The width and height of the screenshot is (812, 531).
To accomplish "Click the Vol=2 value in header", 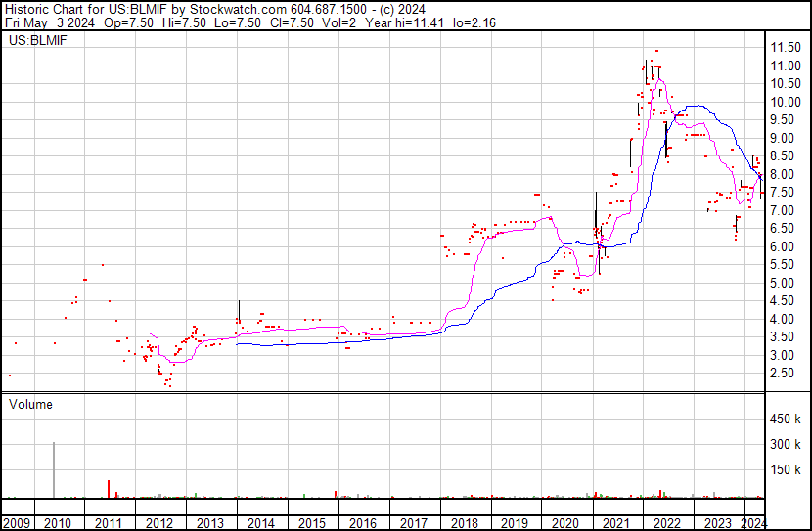I will (x=338, y=23).
